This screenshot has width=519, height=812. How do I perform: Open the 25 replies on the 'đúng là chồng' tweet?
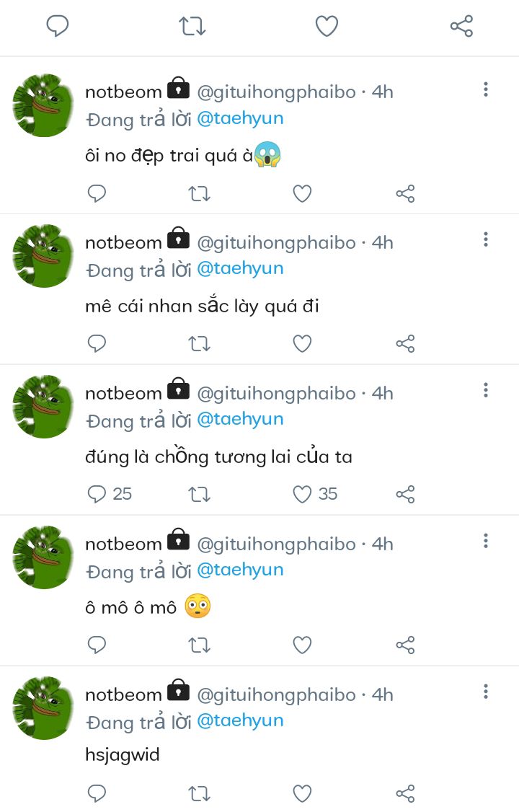pos(109,494)
